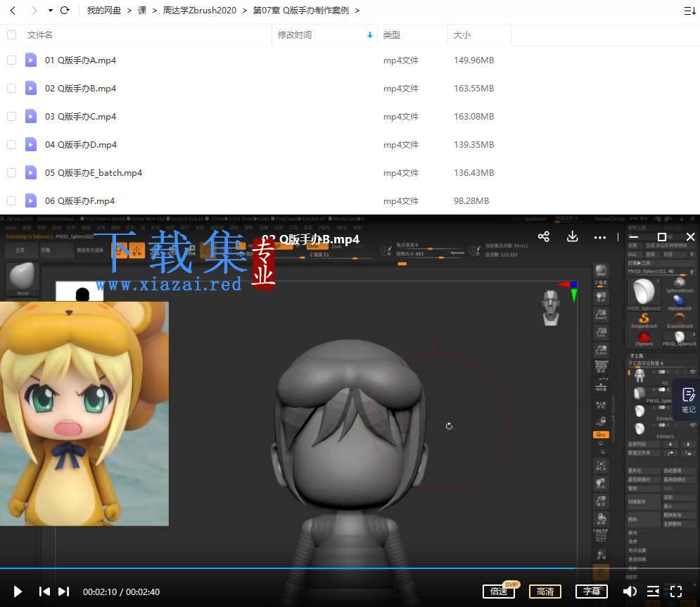700x607 pixels.
Task: Check the box for 03 Q版手办C.mp4
Action: point(11,116)
